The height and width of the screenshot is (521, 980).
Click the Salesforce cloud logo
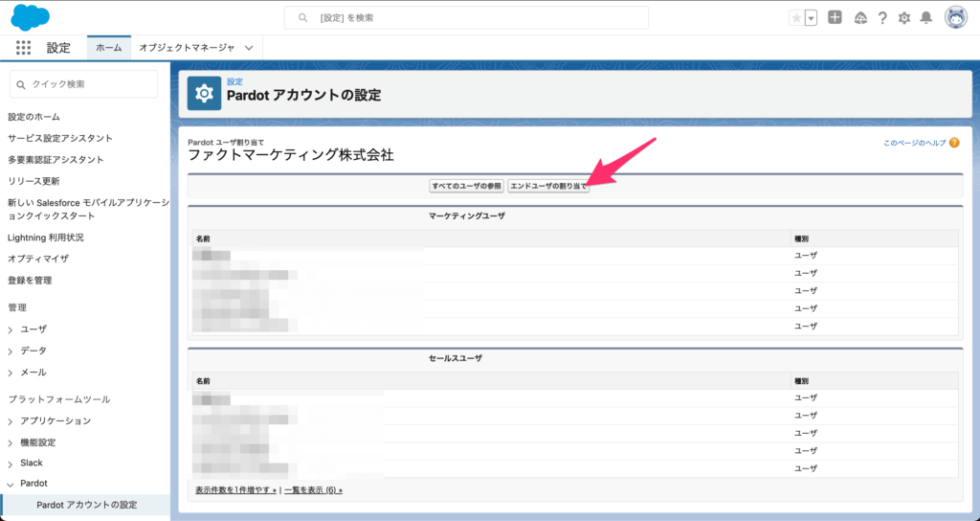(x=30, y=17)
